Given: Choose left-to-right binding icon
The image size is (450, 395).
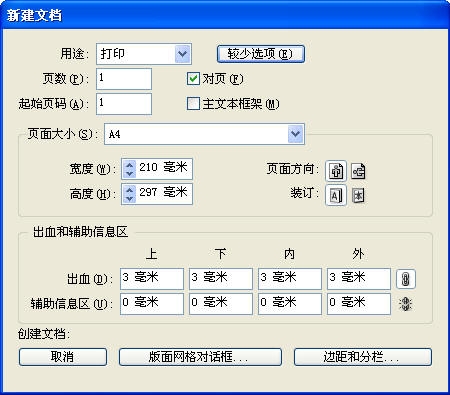Looking at the screenshot, I should click(x=336, y=196).
